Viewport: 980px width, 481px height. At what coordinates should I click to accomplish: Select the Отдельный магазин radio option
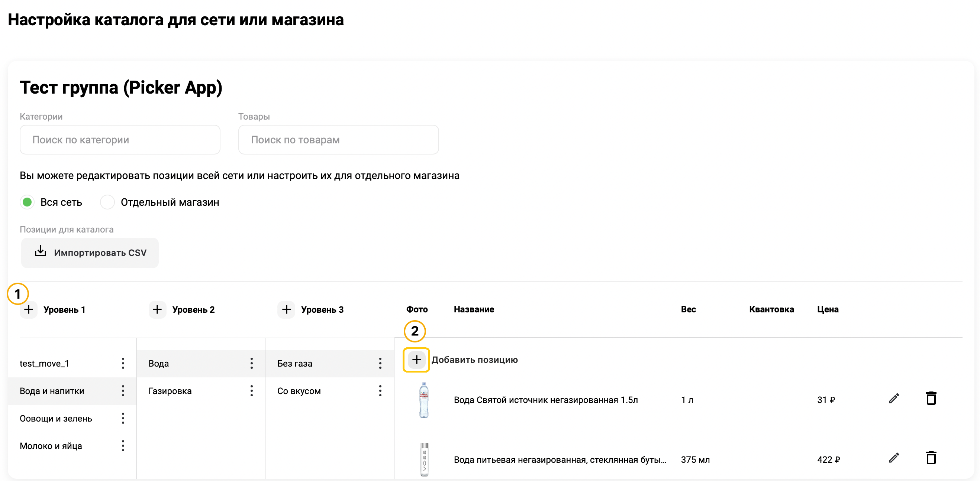tap(107, 202)
